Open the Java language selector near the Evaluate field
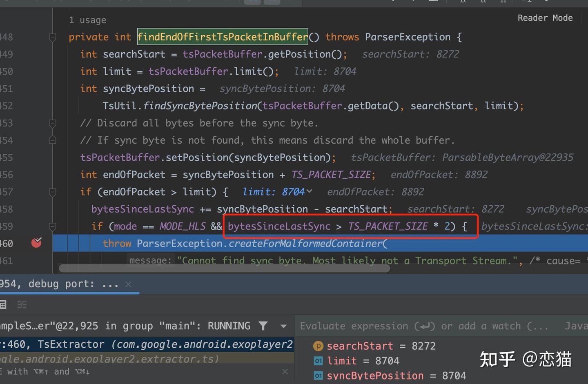588x384 pixels. (577, 326)
